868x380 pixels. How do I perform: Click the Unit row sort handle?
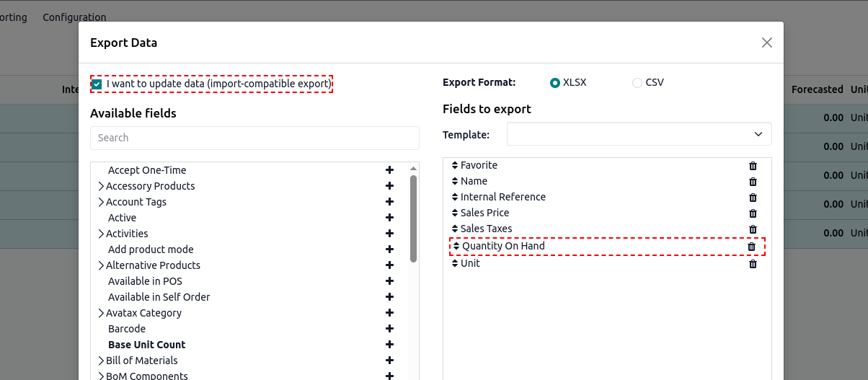455,263
